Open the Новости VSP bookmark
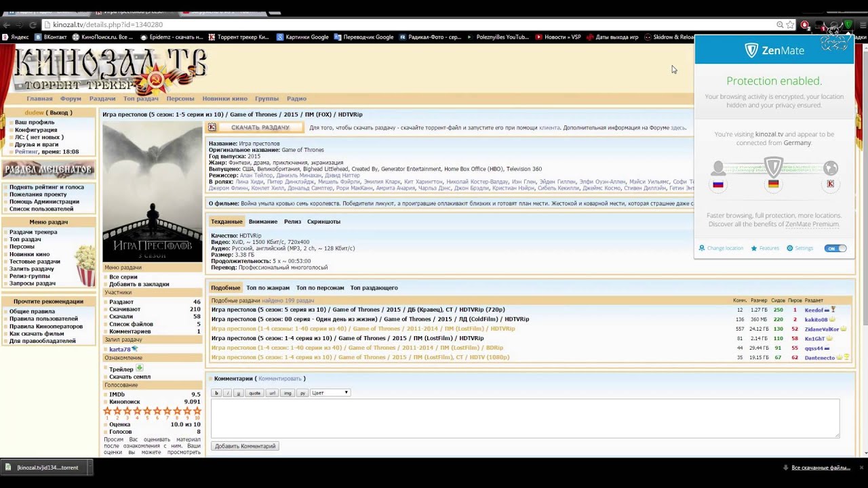Image resolution: width=868 pixels, height=488 pixels. click(558, 37)
